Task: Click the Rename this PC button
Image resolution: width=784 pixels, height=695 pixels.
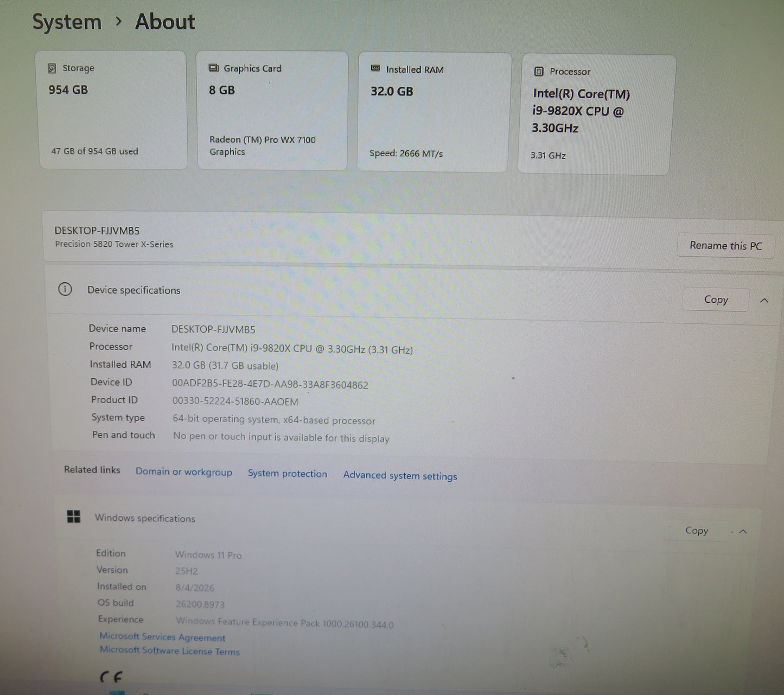Action: point(725,246)
